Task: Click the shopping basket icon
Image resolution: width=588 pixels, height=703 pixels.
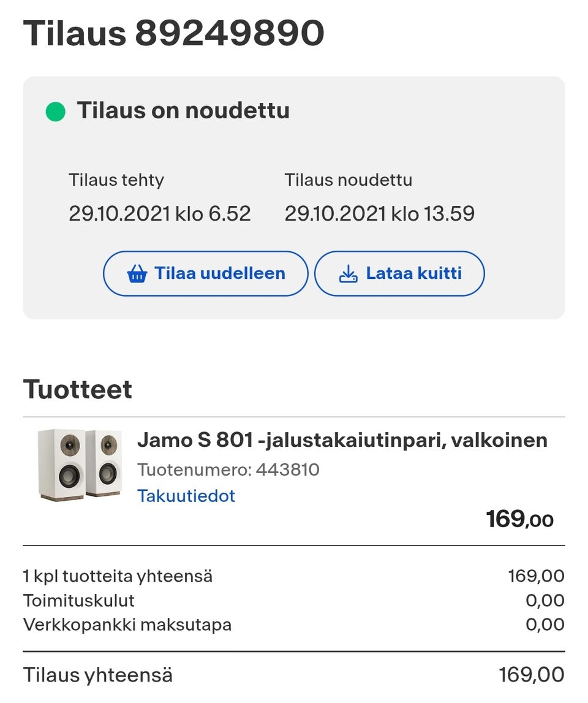Action: (137, 274)
